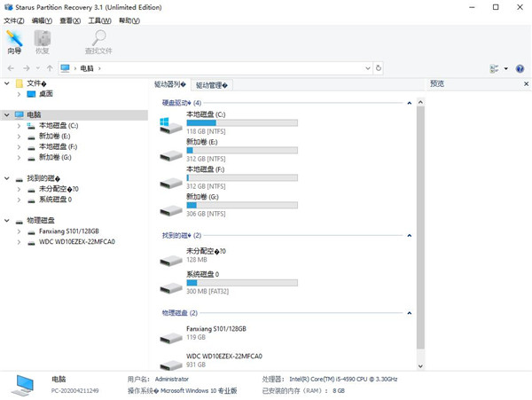The height and width of the screenshot is (400, 532).
Task: Open navigation history dropdown arrow
Action: coord(37,68)
